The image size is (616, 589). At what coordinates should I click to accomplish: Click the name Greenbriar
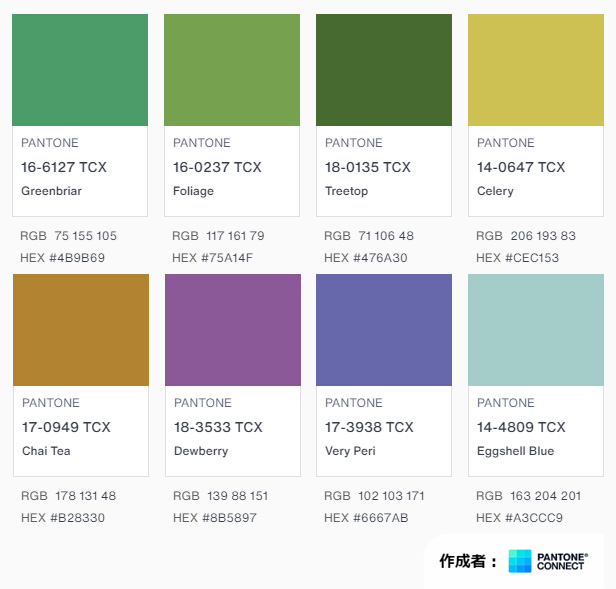[x=51, y=191]
